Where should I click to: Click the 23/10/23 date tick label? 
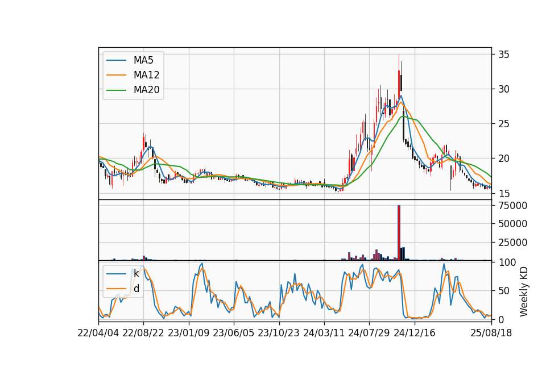coord(279,333)
